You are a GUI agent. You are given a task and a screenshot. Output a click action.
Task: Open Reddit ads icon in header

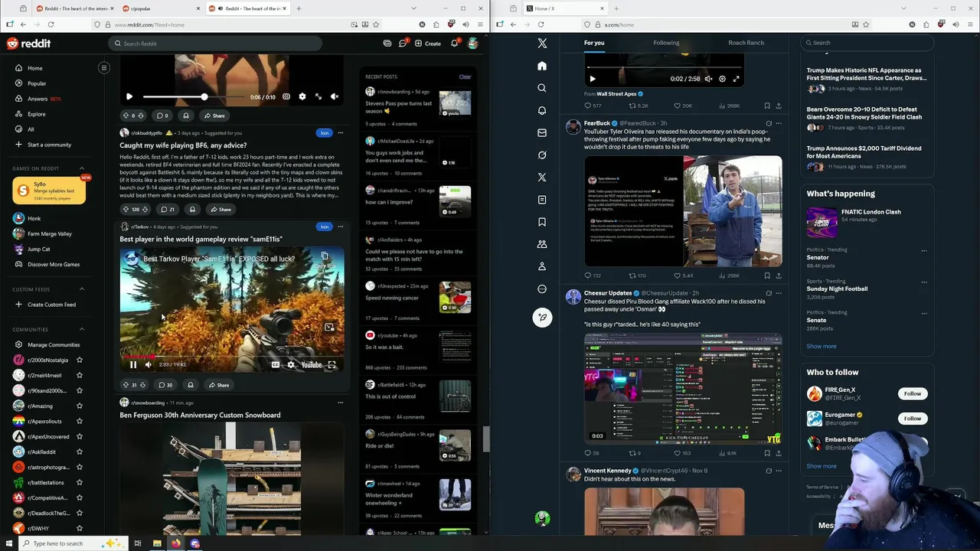click(x=387, y=44)
